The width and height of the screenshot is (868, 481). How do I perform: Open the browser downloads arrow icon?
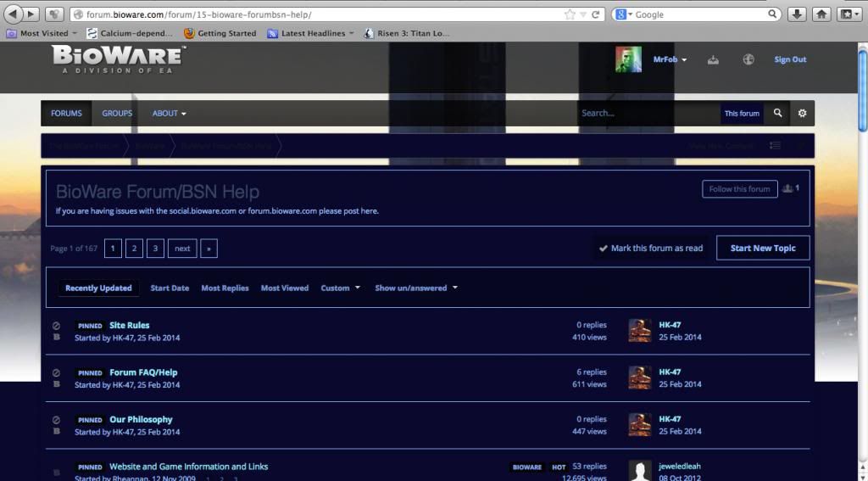pyautogui.click(x=797, y=14)
